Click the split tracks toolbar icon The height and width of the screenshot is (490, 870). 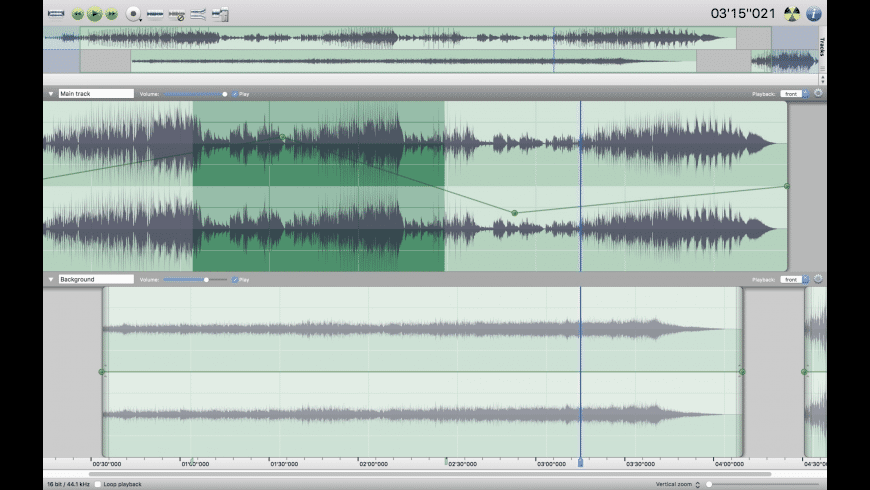pos(198,14)
